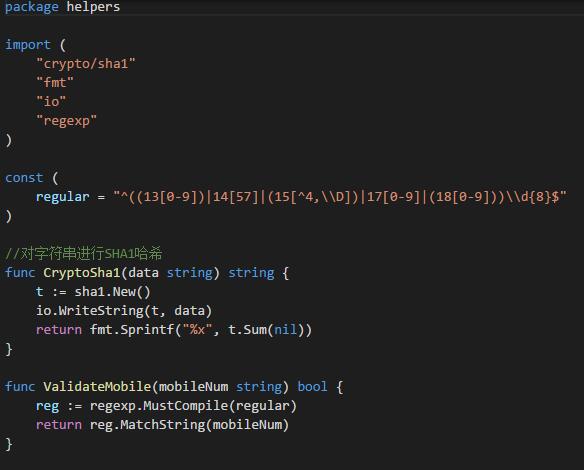The height and width of the screenshot is (470, 584).
Task: Click the import keyword
Action: tap(28, 45)
